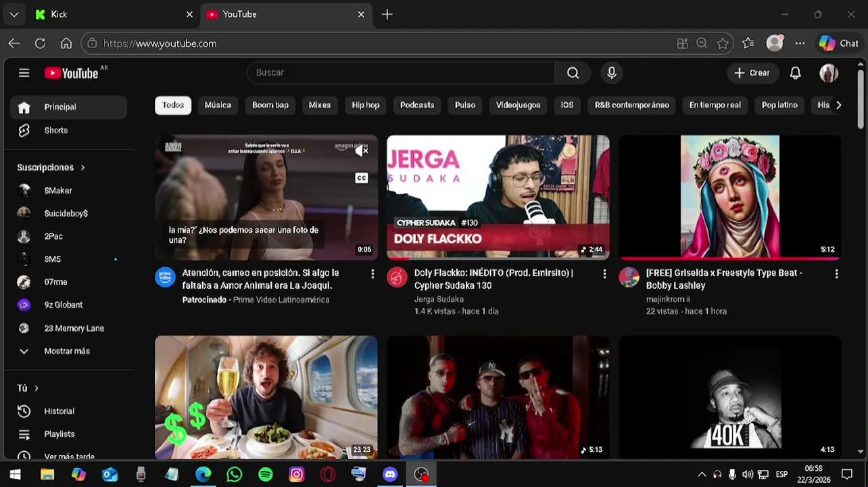Select the iOS filter chip
868x487 pixels.
pos(567,106)
